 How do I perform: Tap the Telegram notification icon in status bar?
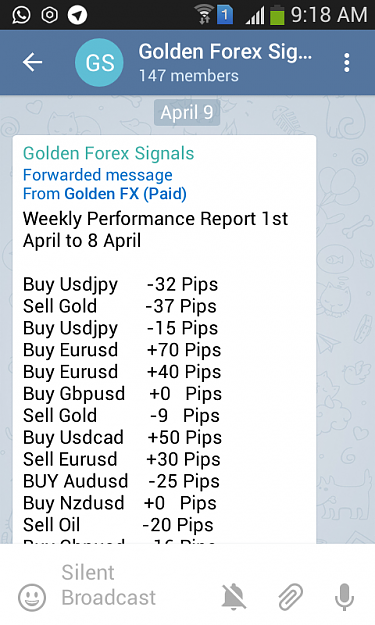pos(77,15)
